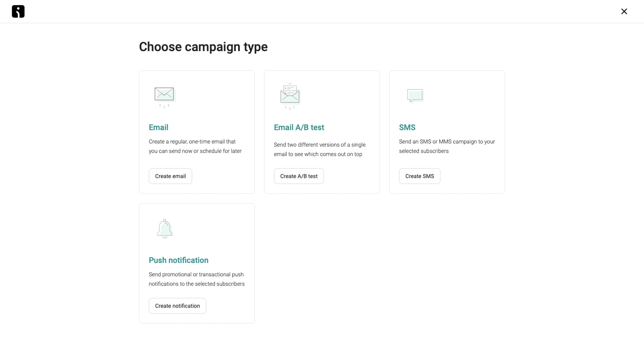Click the SMS card description text
644x362 pixels.
(x=447, y=146)
